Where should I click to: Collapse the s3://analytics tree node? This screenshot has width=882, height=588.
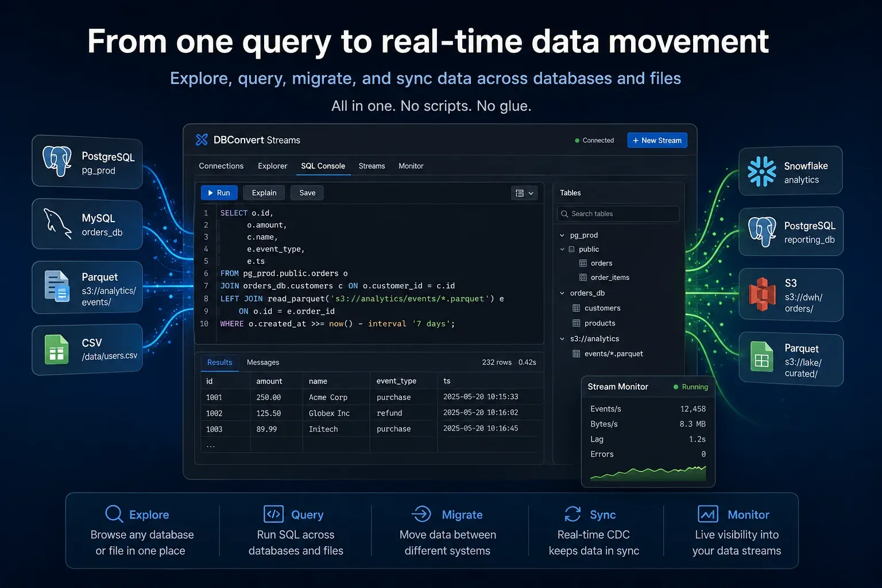[x=562, y=339]
